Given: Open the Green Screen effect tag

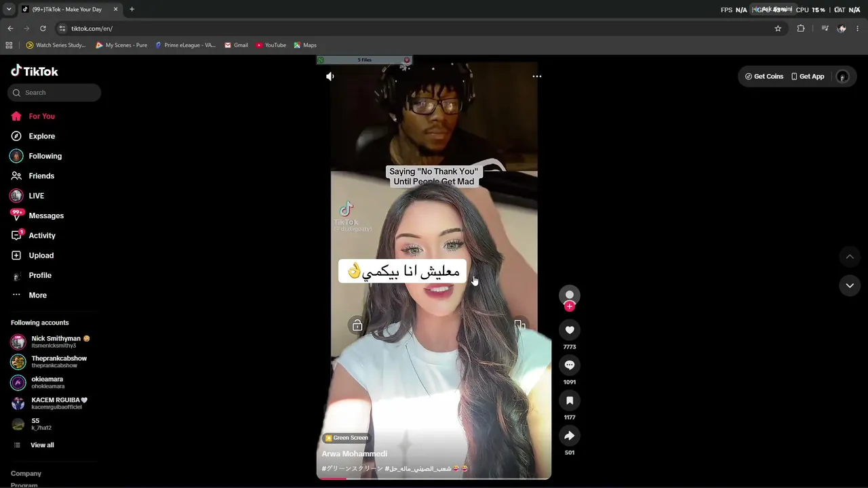Looking at the screenshot, I should coord(347,438).
